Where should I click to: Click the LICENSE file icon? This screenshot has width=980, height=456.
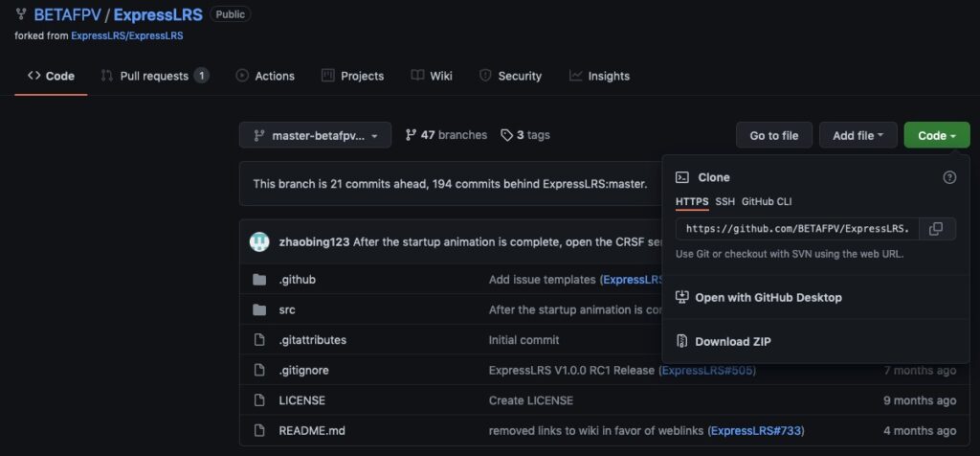click(259, 400)
